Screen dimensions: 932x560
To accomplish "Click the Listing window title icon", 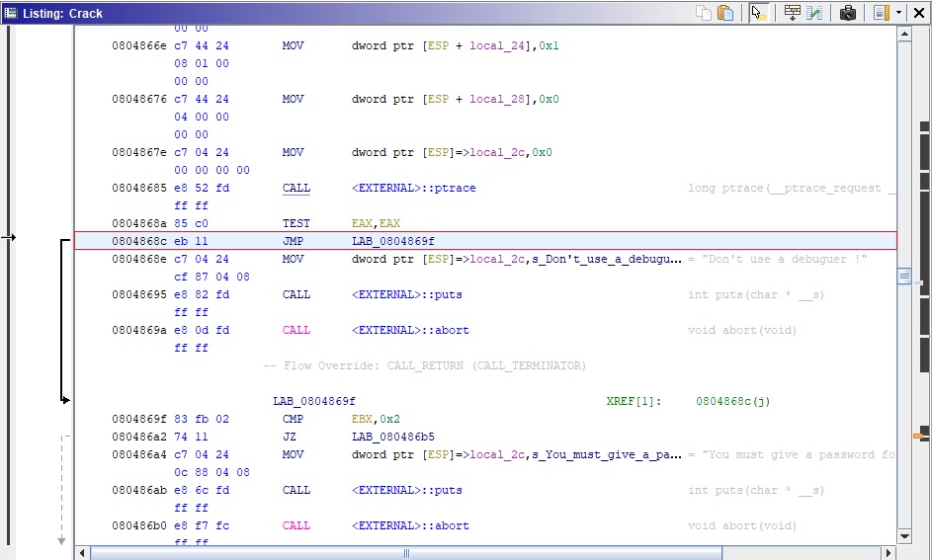I will [x=10, y=13].
